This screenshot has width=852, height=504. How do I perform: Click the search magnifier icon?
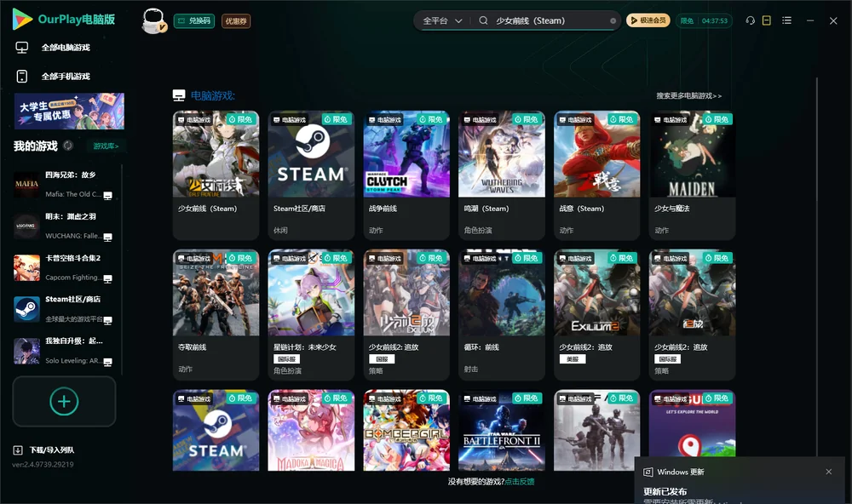click(483, 20)
